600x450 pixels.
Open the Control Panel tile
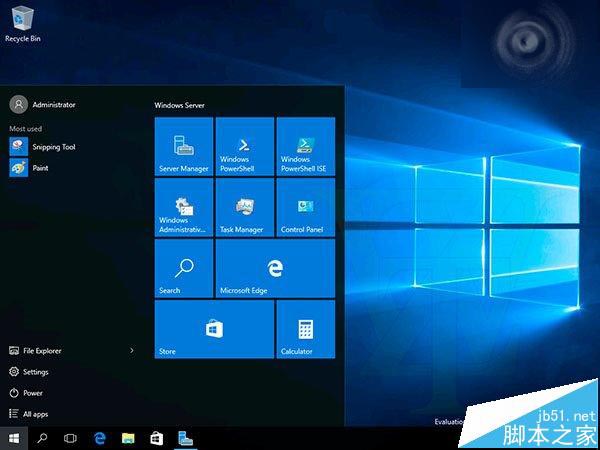(x=306, y=207)
